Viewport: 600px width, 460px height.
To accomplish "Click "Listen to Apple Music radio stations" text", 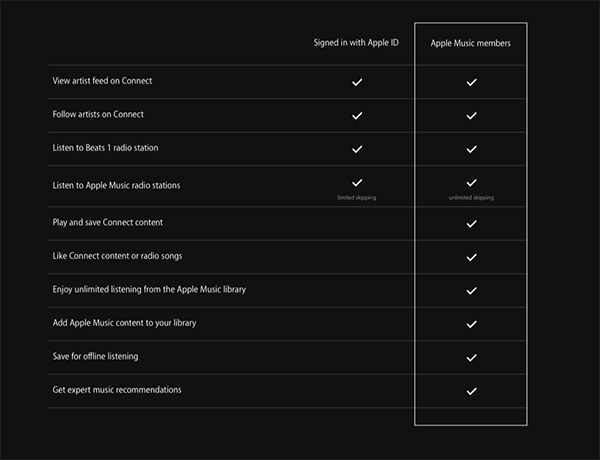I will pos(116,186).
